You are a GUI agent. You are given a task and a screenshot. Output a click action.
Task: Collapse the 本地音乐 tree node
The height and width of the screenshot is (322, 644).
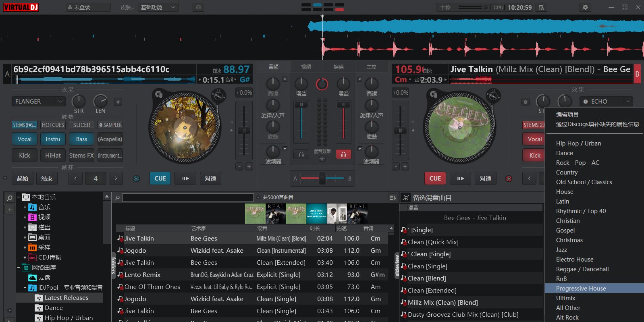click(x=19, y=197)
